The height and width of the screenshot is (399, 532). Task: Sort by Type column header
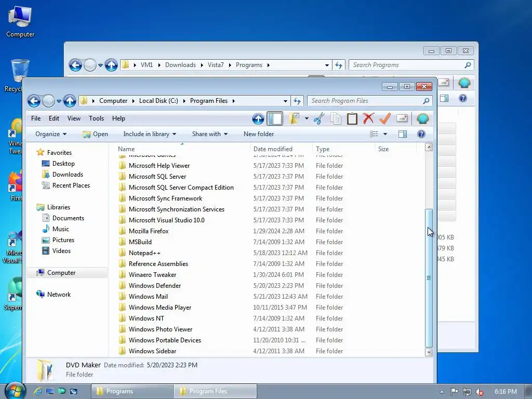tap(344, 149)
